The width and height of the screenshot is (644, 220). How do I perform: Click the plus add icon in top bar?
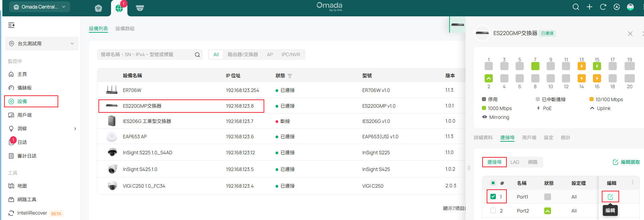(590, 7)
